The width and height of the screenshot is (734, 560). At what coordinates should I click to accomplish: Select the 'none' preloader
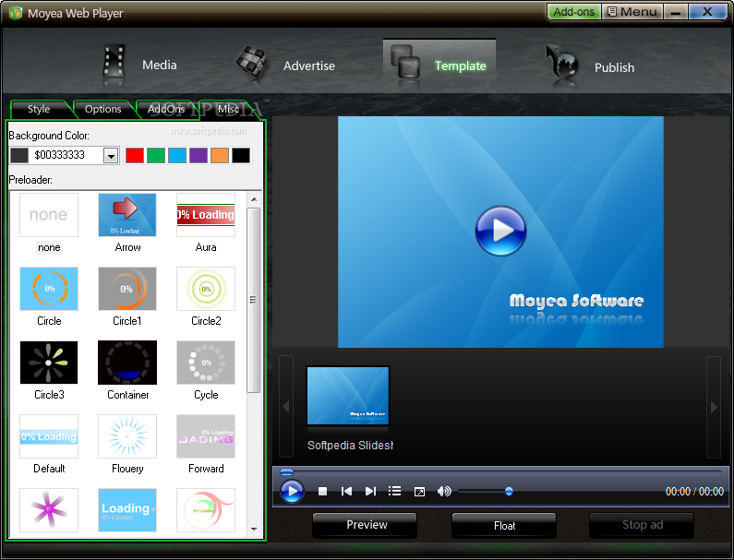[49, 222]
